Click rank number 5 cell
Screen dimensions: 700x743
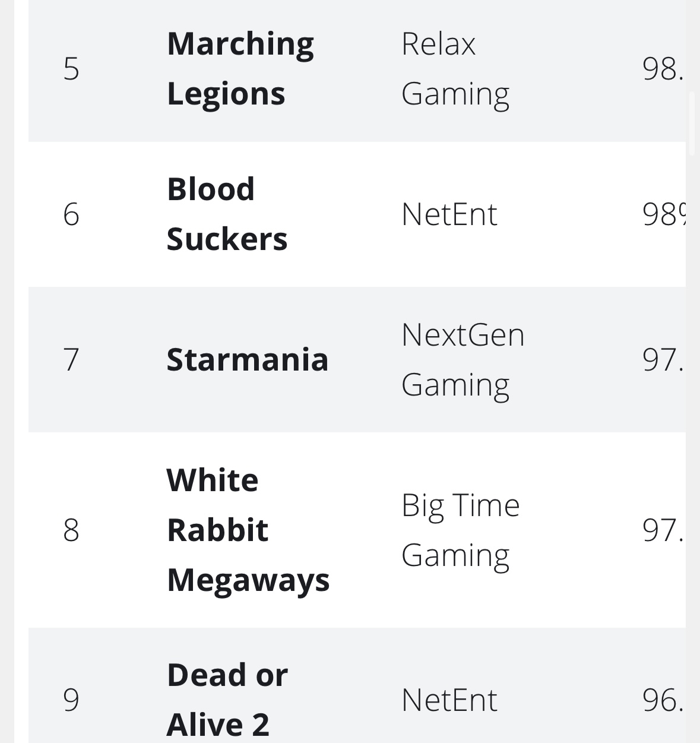(71, 69)
